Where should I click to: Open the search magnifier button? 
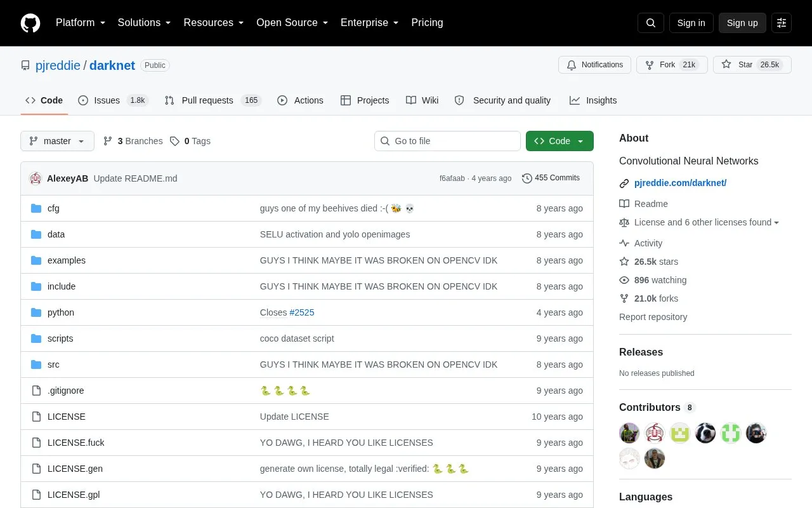coord(651,23)
